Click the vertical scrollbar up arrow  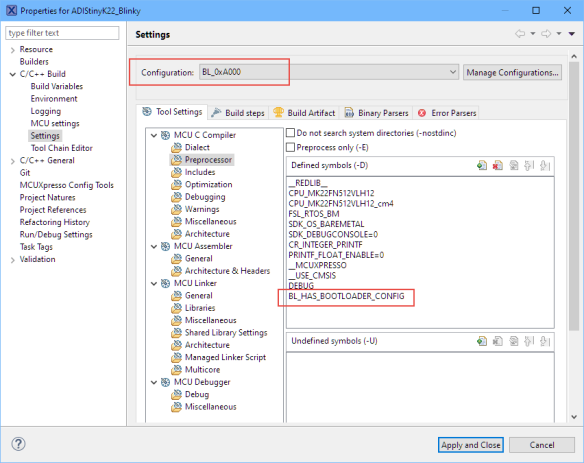tap(574, 56)
